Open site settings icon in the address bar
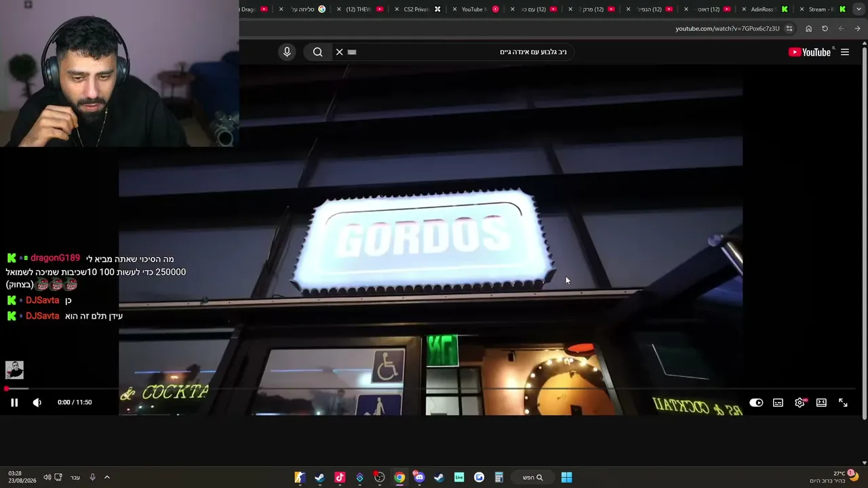 click(x=789, y=28)
